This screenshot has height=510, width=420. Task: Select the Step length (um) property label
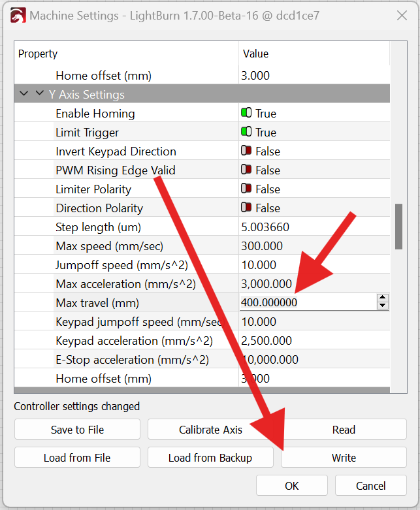coord(98,227)
